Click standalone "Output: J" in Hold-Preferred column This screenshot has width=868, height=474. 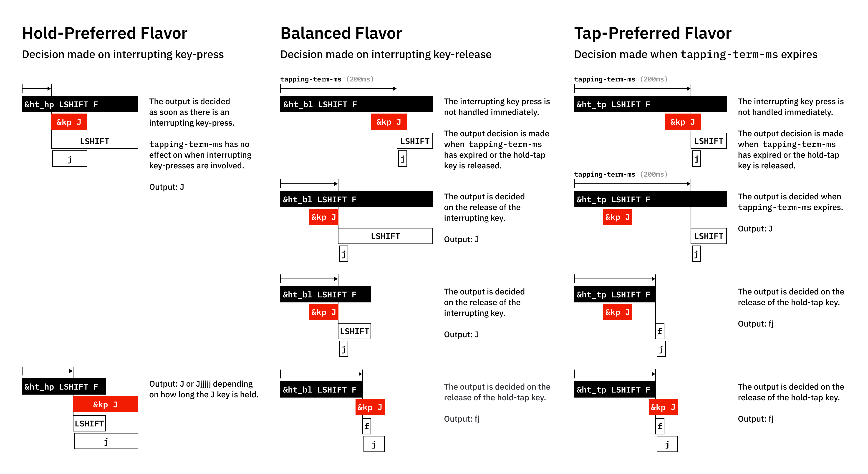[x=167, y=187]
